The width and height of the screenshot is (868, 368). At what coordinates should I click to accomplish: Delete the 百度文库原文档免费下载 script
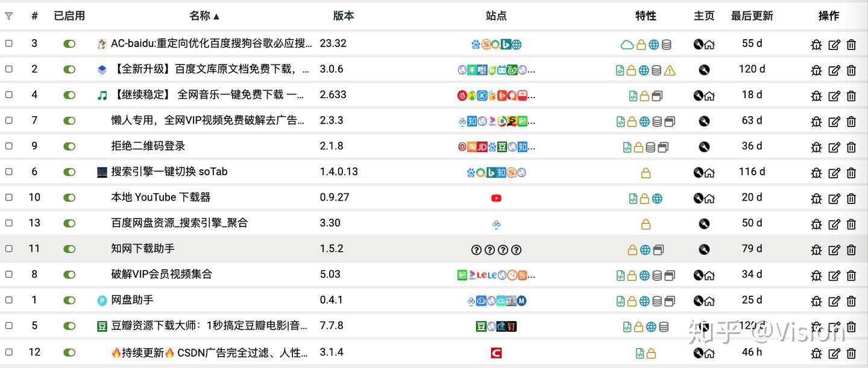point(851,70)
